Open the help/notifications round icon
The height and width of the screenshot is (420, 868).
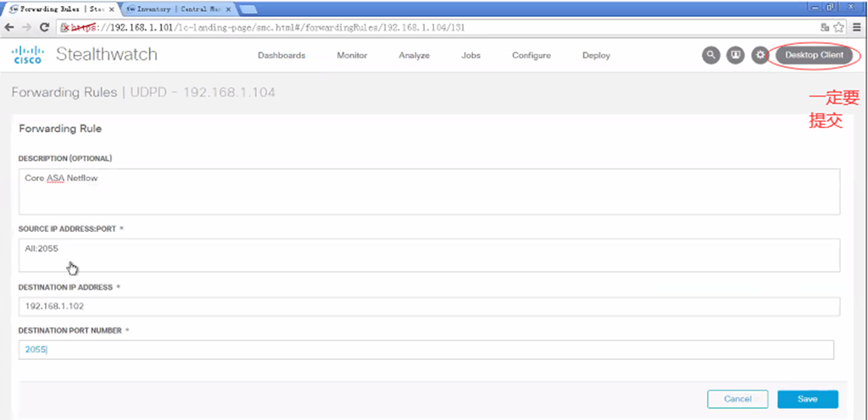click(x=735, y=55)
